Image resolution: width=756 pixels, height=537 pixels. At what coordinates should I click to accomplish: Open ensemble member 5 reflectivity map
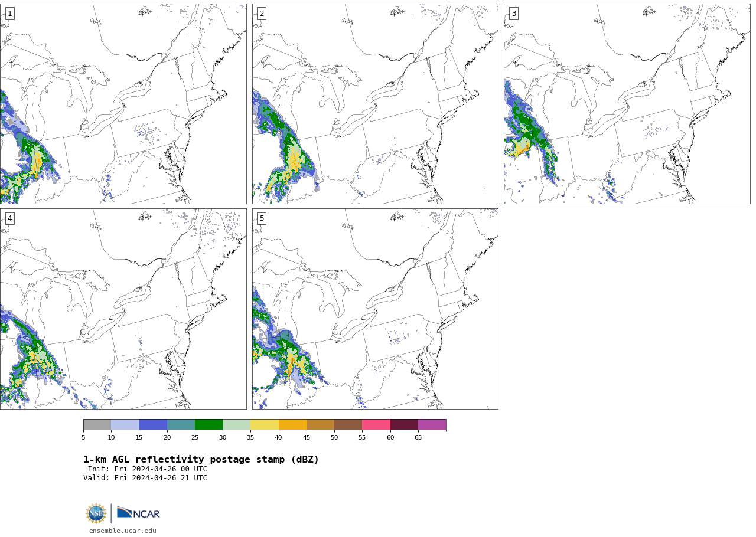[375, 309]
